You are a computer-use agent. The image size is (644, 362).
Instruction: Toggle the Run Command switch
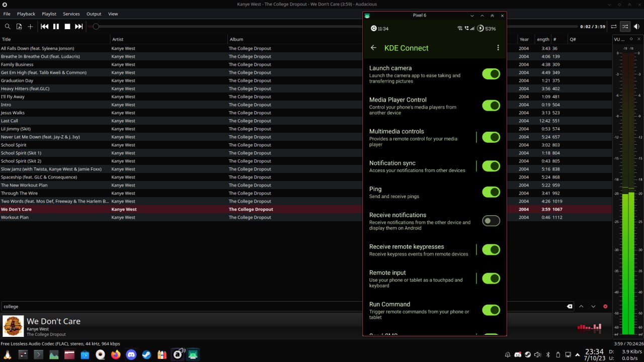click(x=491, y=310)
